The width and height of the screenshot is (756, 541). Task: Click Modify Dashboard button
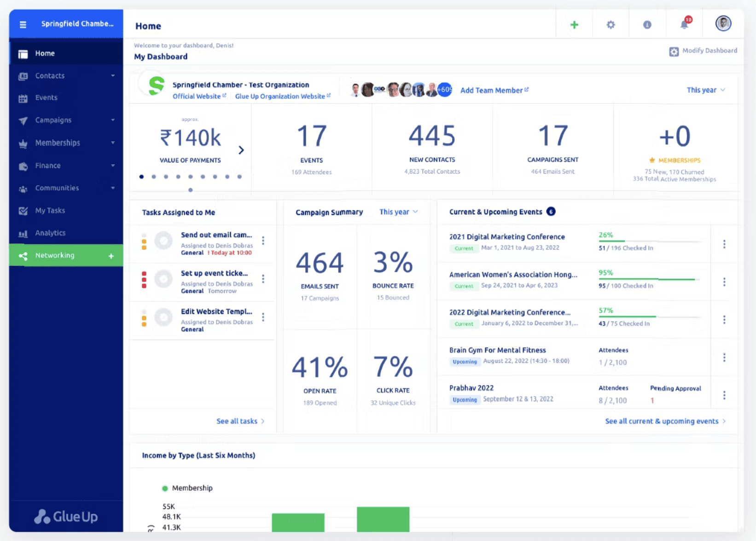[703, 51]
